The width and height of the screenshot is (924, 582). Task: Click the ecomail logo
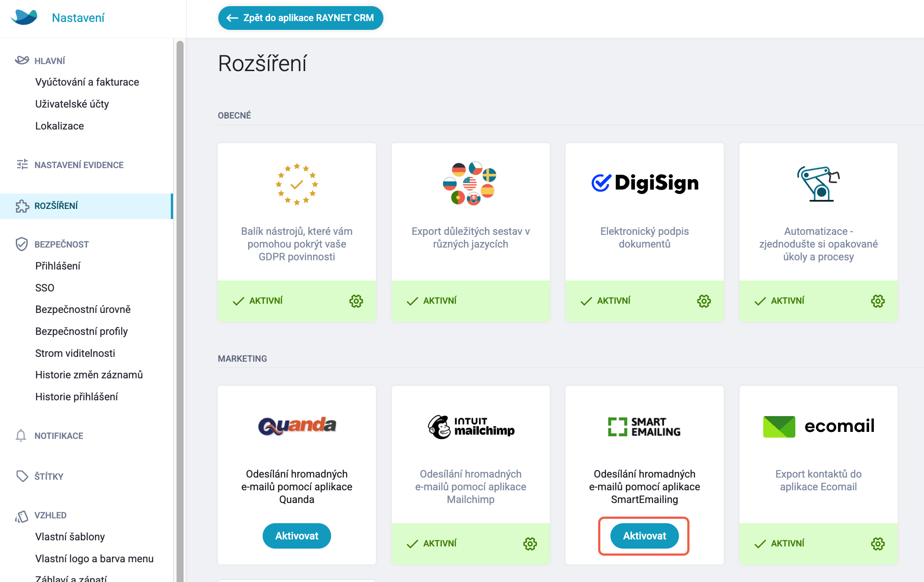[819, 426]
